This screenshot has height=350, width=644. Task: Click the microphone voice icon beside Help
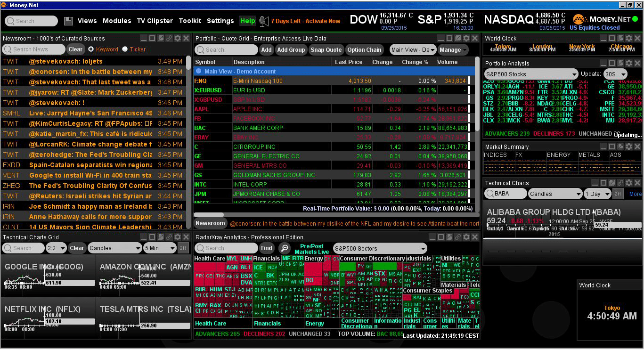click(x=264, y=21)
